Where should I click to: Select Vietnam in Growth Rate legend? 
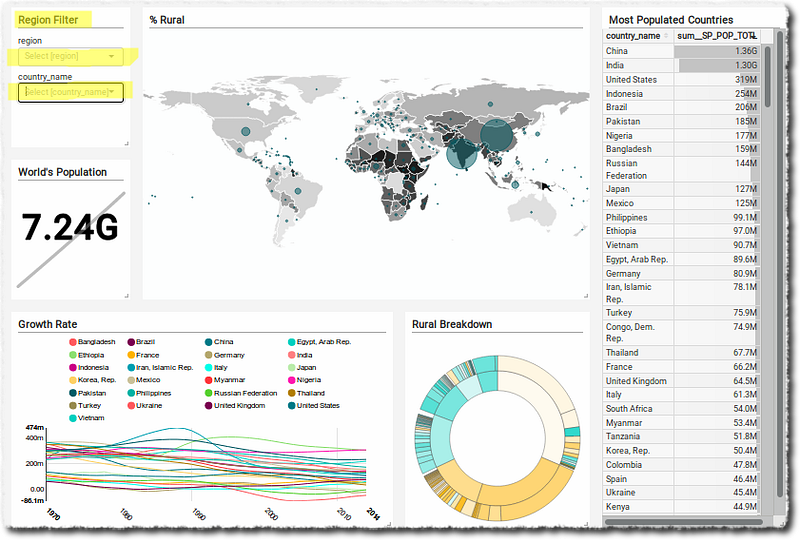[x=87, y=418]
